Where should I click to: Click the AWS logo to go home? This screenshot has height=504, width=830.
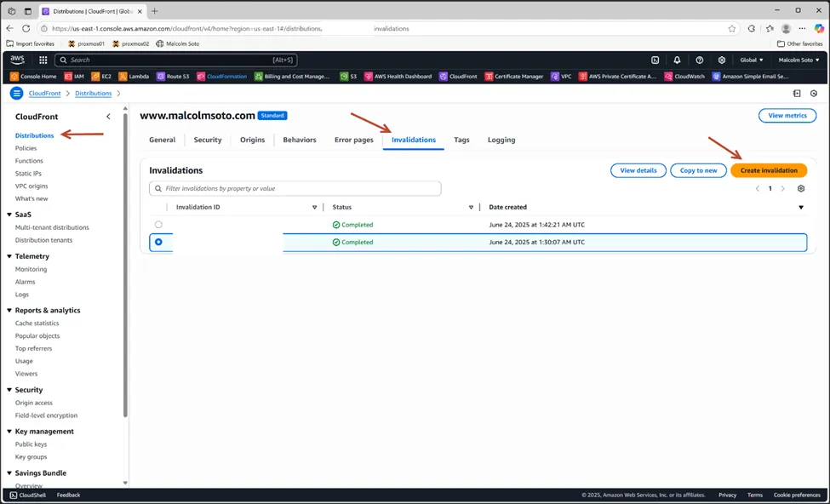(16, 60)
